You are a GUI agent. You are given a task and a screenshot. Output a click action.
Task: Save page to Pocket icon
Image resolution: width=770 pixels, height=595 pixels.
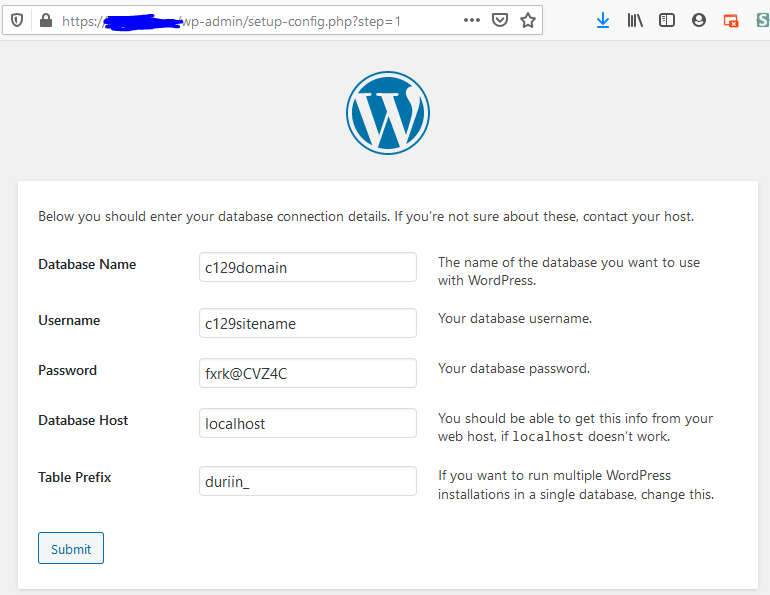[499, 20]
